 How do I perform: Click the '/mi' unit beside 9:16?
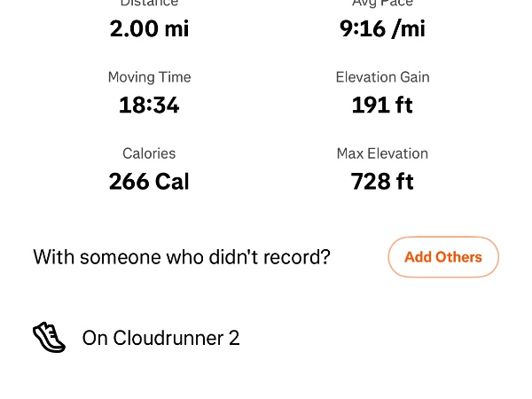pos(409,28)
